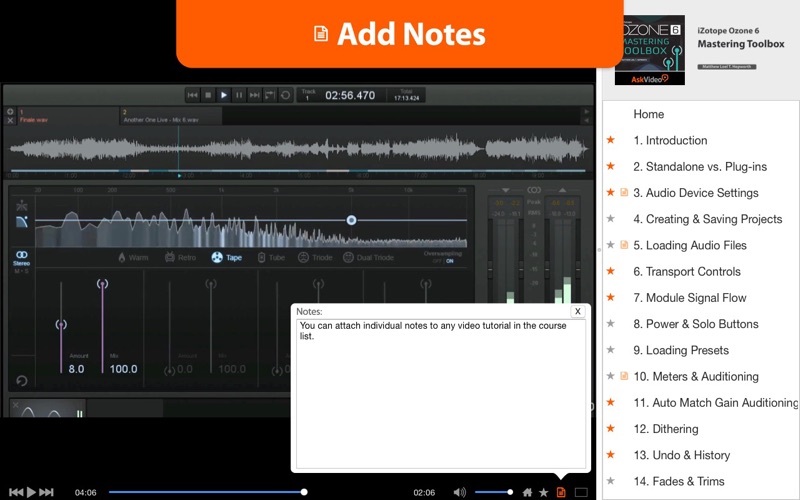Go home via the house icon

pos(528,492)
